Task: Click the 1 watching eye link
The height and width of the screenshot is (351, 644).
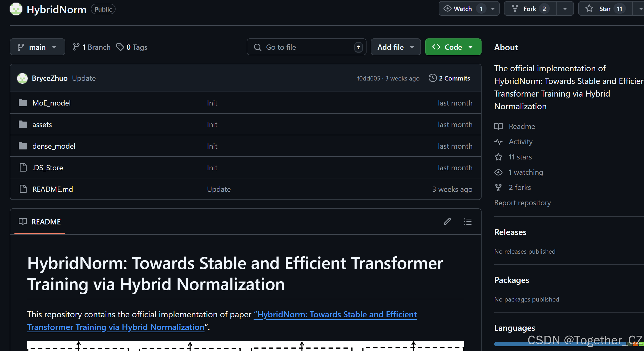Action: pos(526,172)
